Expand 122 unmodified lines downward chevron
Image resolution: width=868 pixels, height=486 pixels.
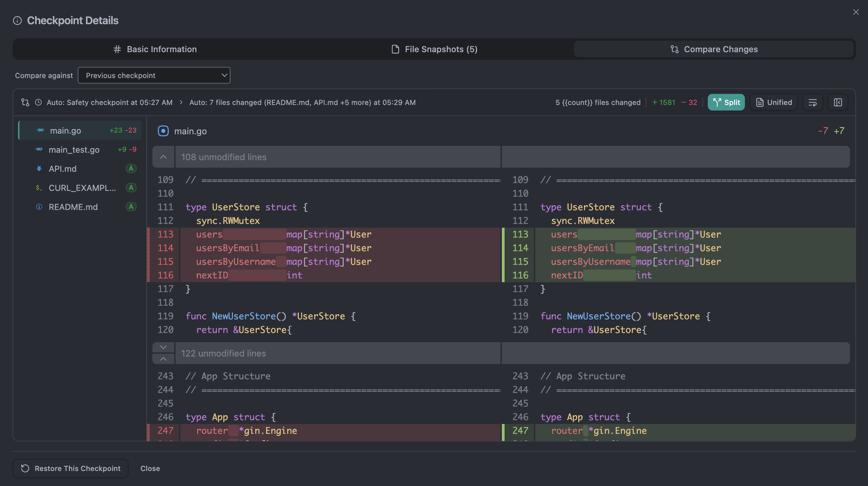click(x=163, y=347)
